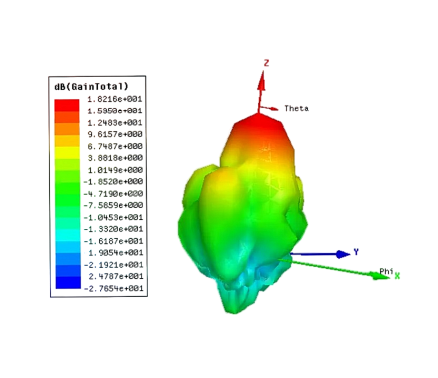This screenshot has width=438, height=378.
Task: Select the 9.6157e+000 legend value
Action: pos(115,134)
